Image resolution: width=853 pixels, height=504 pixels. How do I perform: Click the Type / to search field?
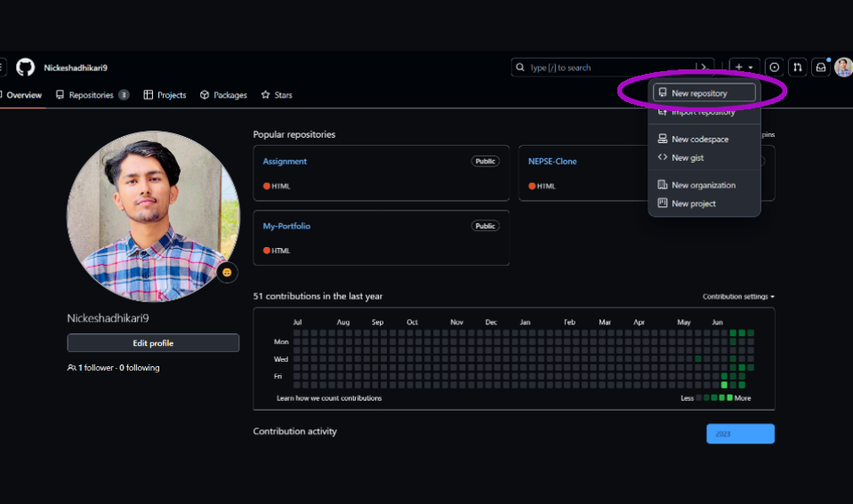click(x=612, y=68)
